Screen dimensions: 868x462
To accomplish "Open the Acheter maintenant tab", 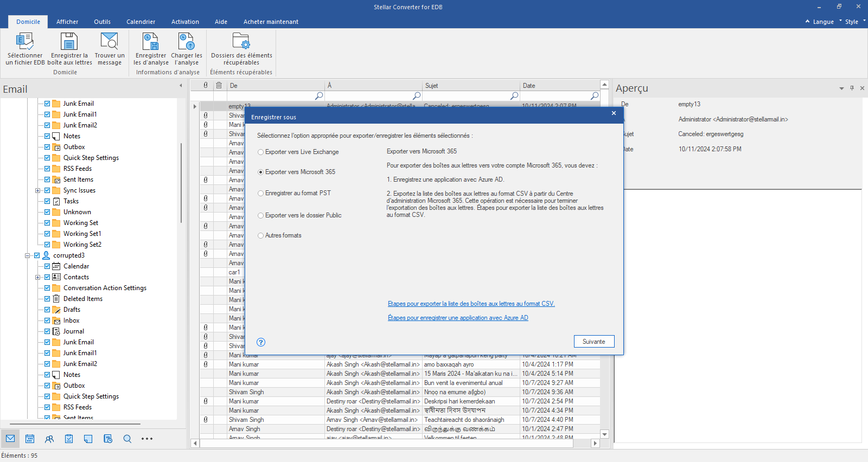I will [271, 22].
